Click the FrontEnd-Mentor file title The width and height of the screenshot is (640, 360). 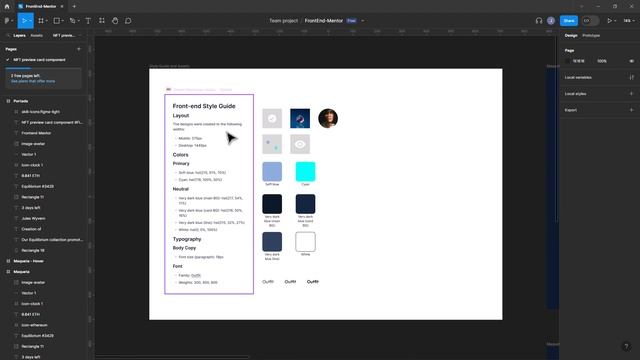(324, 20)
